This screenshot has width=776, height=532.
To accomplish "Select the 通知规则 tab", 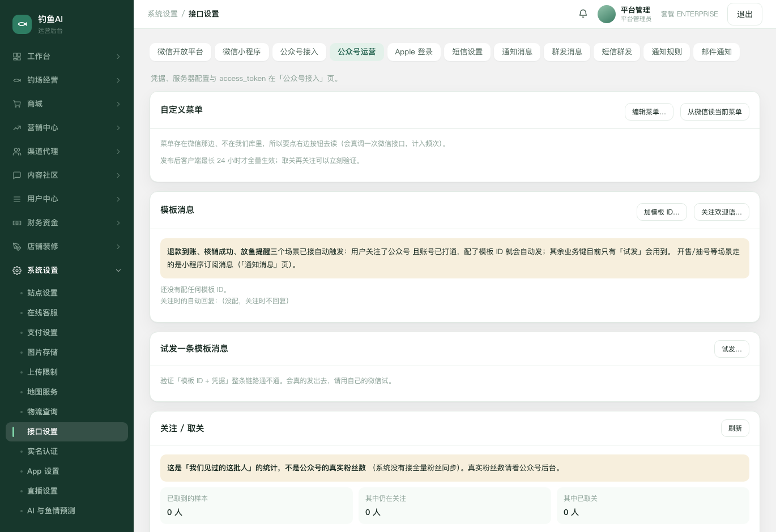I will [667, 52].
